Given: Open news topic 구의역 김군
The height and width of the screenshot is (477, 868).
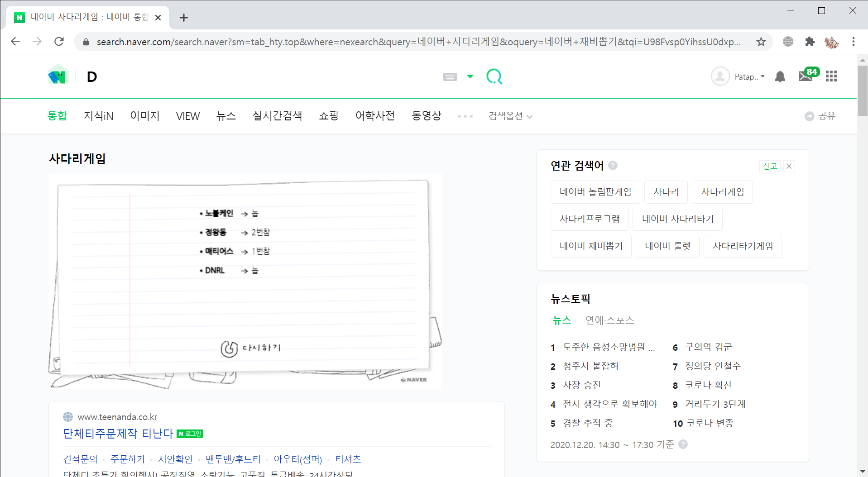Looking at the screenshot, I should point(708,347).
